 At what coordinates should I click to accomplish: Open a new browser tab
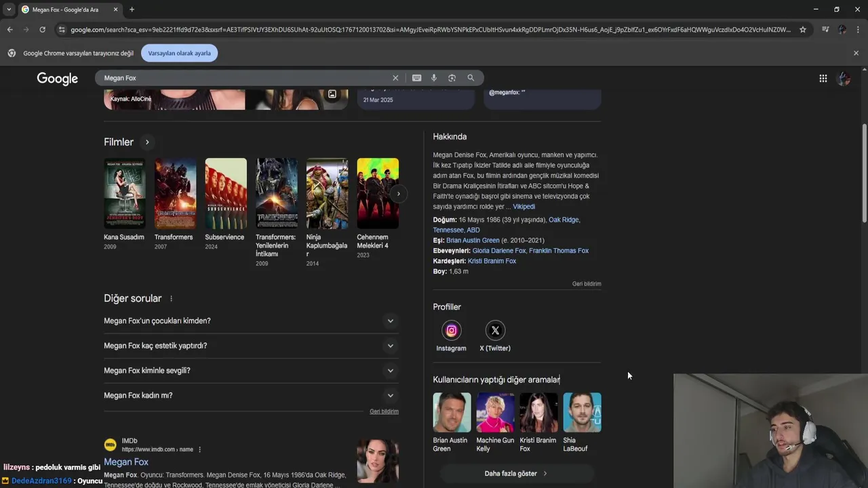coord(132,9)
